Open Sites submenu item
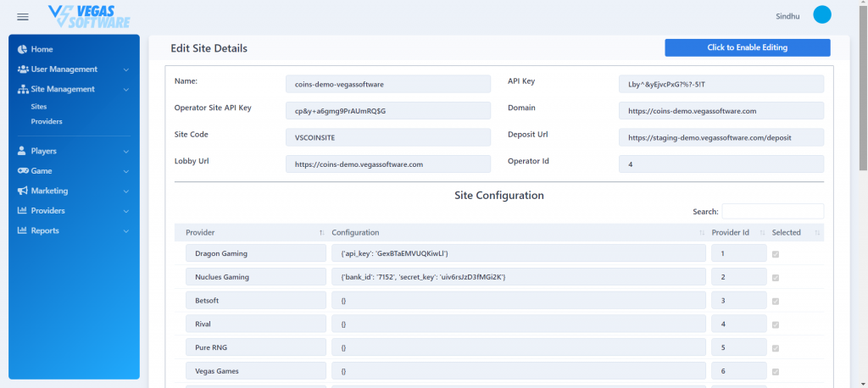Image resolution: width=868 pixels, height=388 pixels. 39,106
